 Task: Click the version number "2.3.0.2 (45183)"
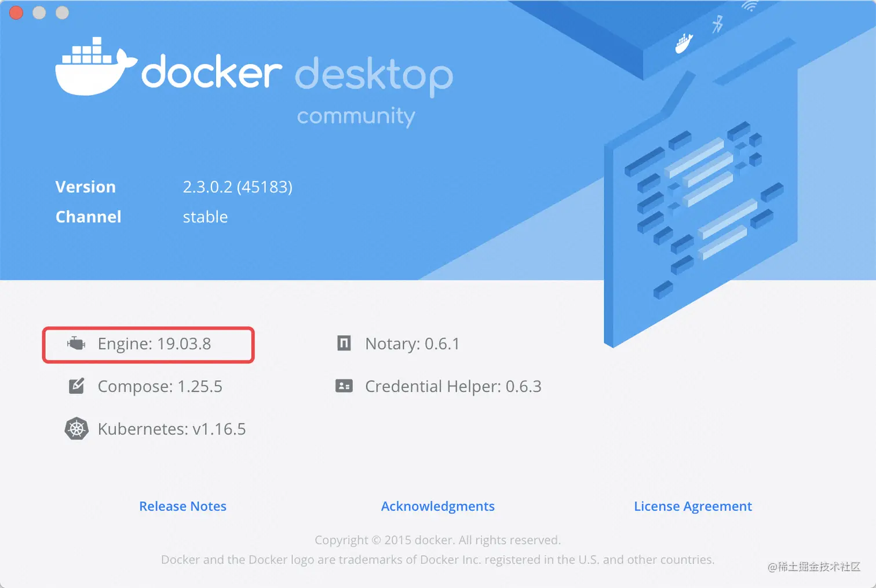point(238,187)
